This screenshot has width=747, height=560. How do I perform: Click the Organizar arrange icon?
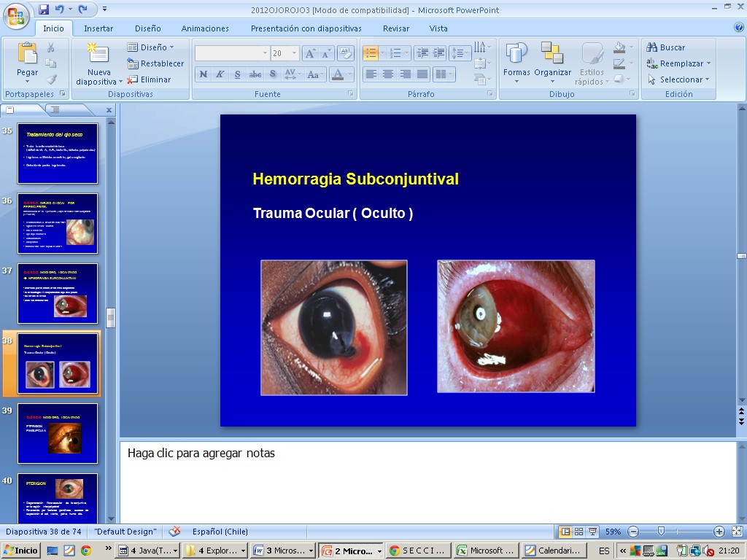coord(552,55)
